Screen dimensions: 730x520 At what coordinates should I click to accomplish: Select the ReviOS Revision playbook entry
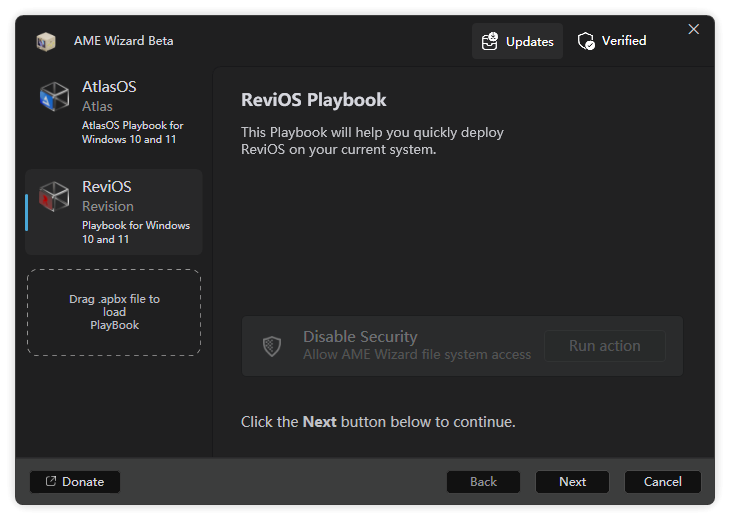click(114, 212)
